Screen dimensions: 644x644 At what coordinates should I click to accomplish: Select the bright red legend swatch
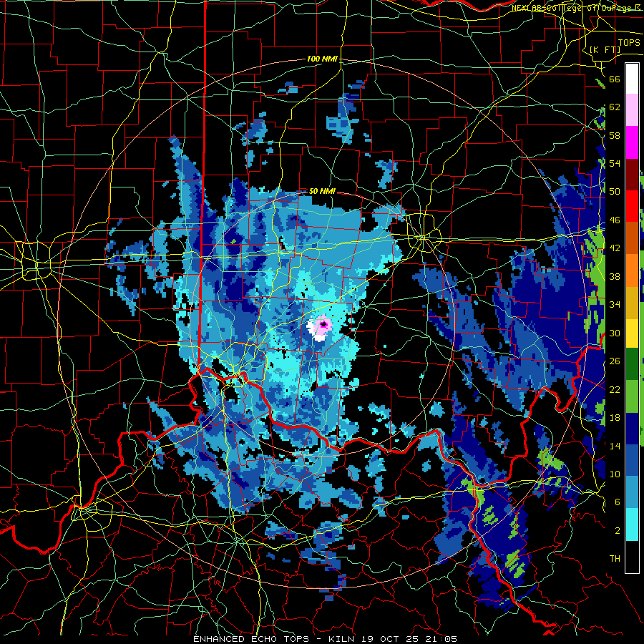632,206
